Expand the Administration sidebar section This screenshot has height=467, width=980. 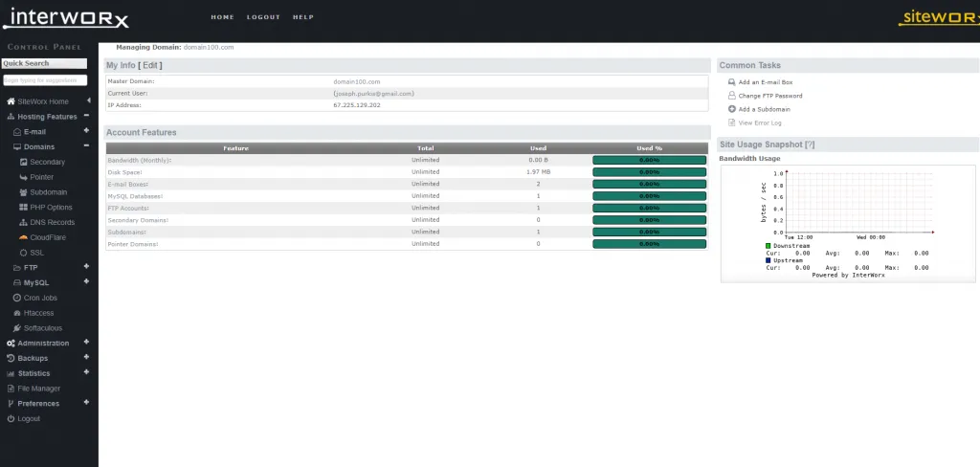coord(86,343)
